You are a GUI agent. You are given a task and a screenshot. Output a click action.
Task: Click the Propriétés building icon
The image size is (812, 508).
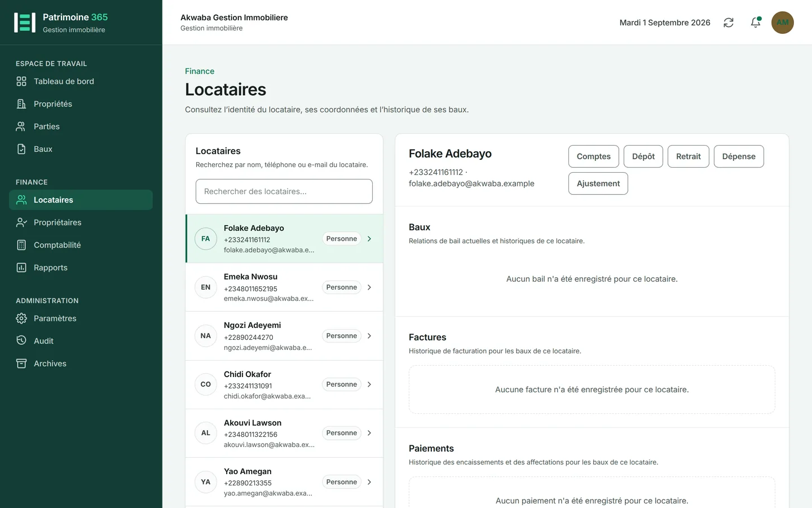21,104
